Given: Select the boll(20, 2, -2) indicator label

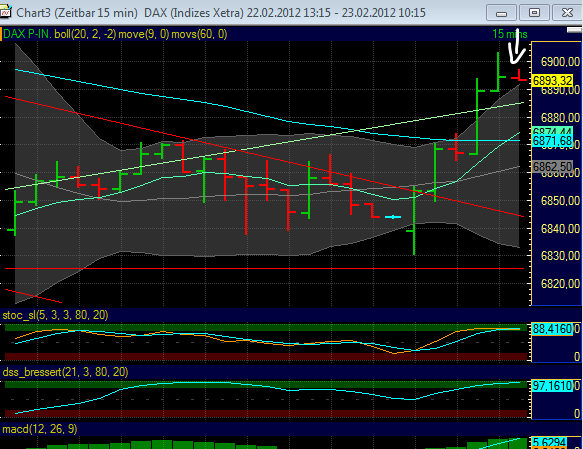Looking at the screenshot, I should [85, 34].
